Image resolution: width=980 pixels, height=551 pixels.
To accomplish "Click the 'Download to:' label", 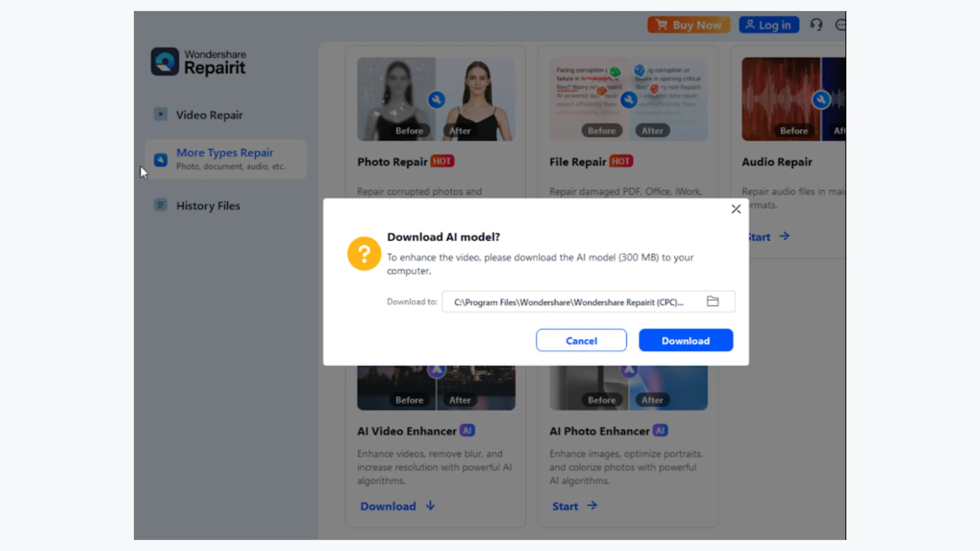I will [x=412, y=302].
